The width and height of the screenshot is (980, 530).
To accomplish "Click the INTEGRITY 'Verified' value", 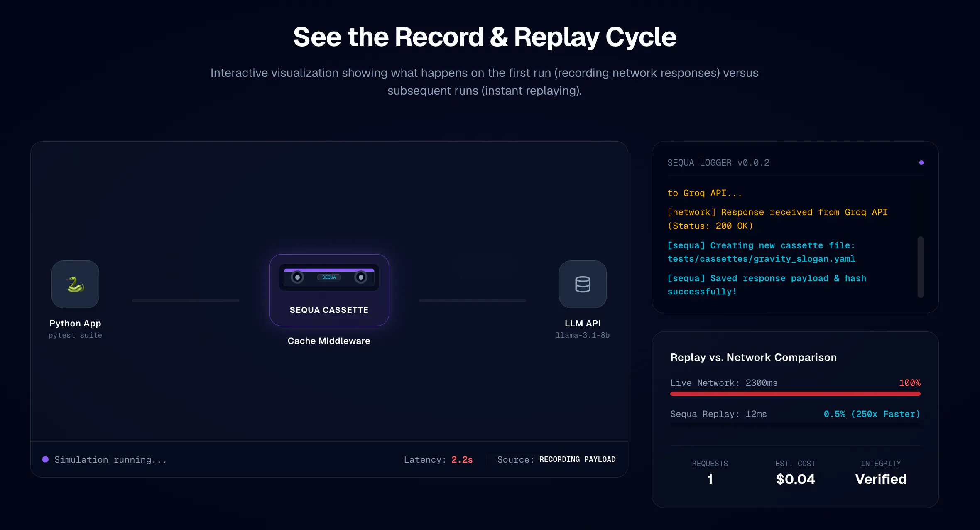I will pyautogui.click(x=881, y=479).
